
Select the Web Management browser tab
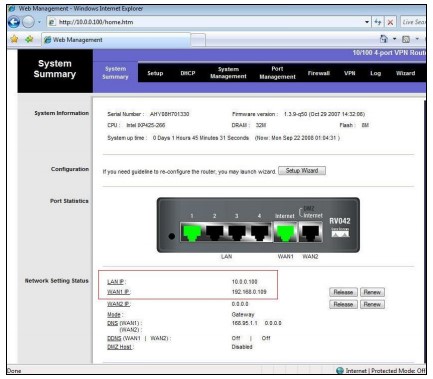116,40
